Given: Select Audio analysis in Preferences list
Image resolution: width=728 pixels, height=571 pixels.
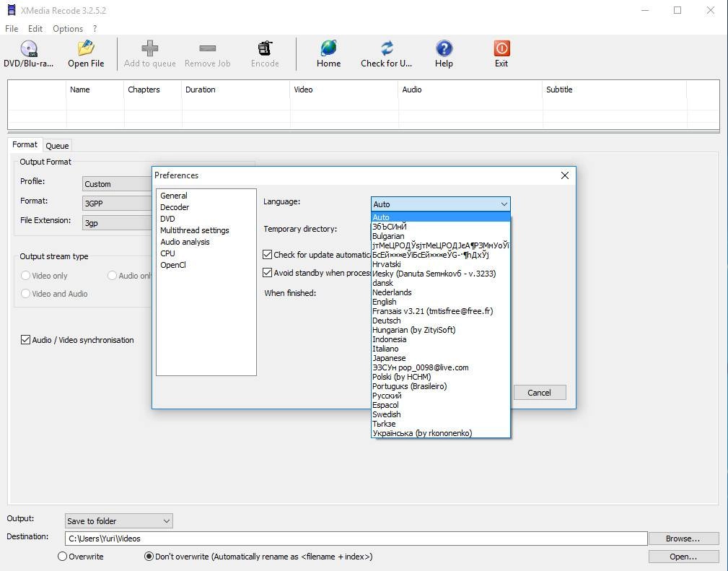Looking at the screenshot, I should tap(185, 242).
